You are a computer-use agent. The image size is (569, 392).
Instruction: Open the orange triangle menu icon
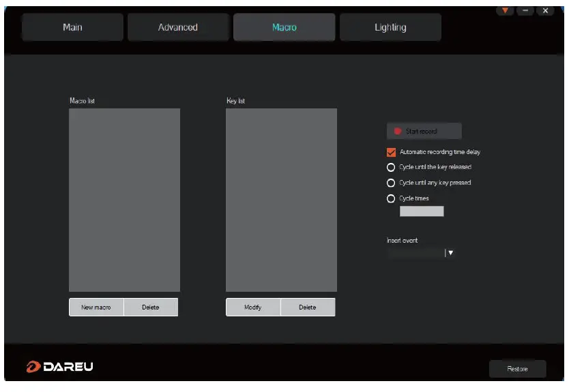505,10
